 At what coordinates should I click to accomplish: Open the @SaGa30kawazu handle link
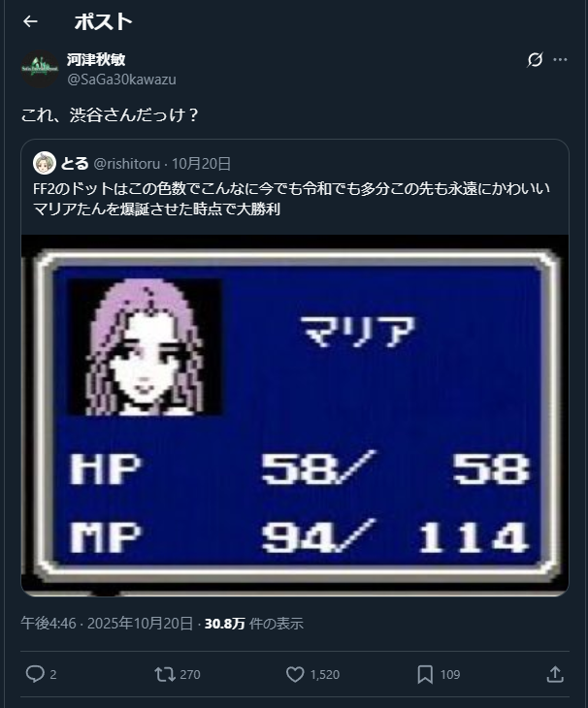click(121, 80)
